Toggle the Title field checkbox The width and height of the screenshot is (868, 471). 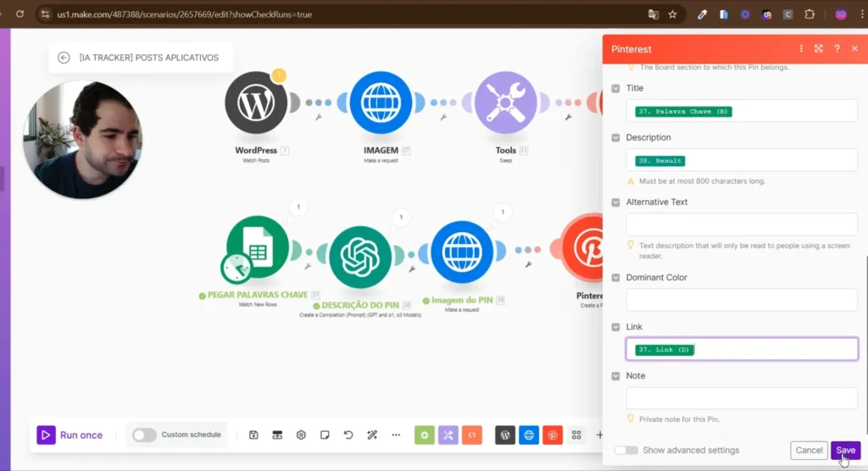tap(615, 89)
